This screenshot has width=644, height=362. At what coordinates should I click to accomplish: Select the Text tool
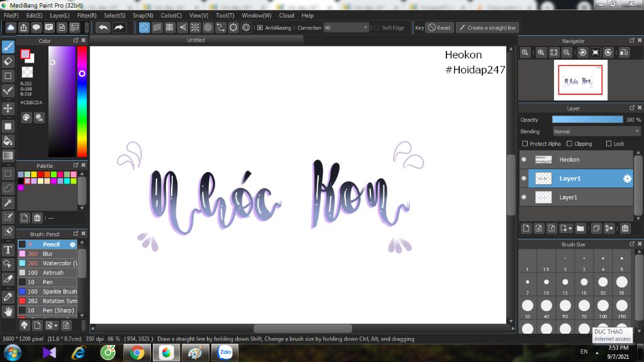click(8, 250)
